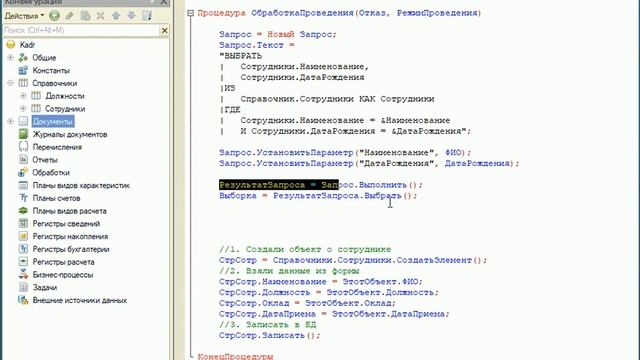The width and height of the screenshot is (640, 360).
Task: Click the Внешние источники данных icon
Action: click(23, 300)
